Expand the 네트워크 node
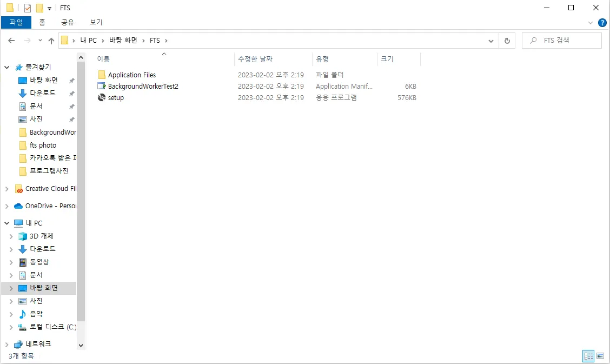Viewport: 610px width, 364px height. click(6, 344)
